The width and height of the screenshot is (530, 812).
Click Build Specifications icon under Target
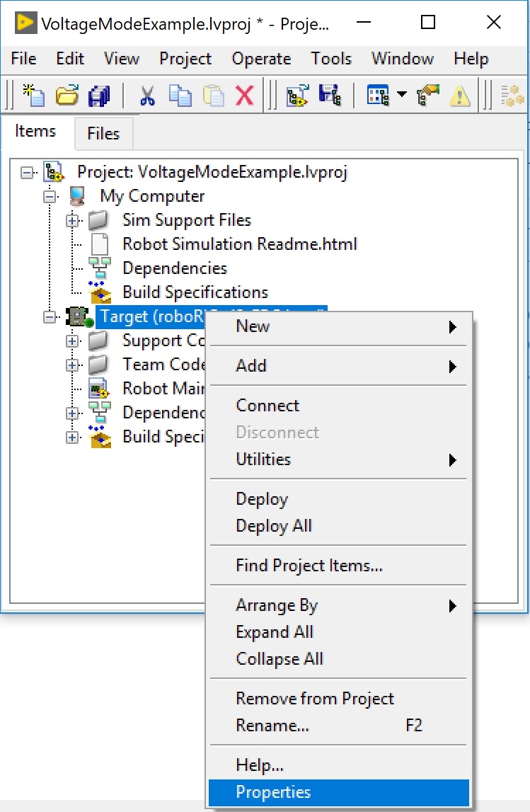click(x=99, y=437)
